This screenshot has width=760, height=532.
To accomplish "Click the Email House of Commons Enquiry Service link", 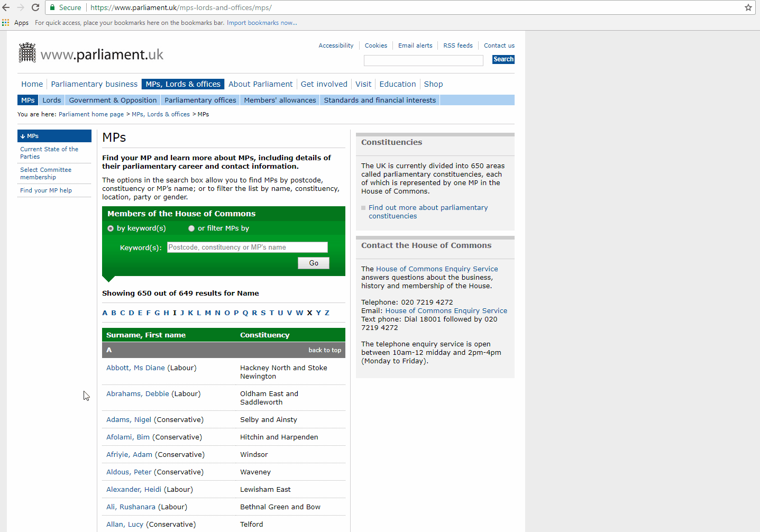I will [x=446, y=311].
